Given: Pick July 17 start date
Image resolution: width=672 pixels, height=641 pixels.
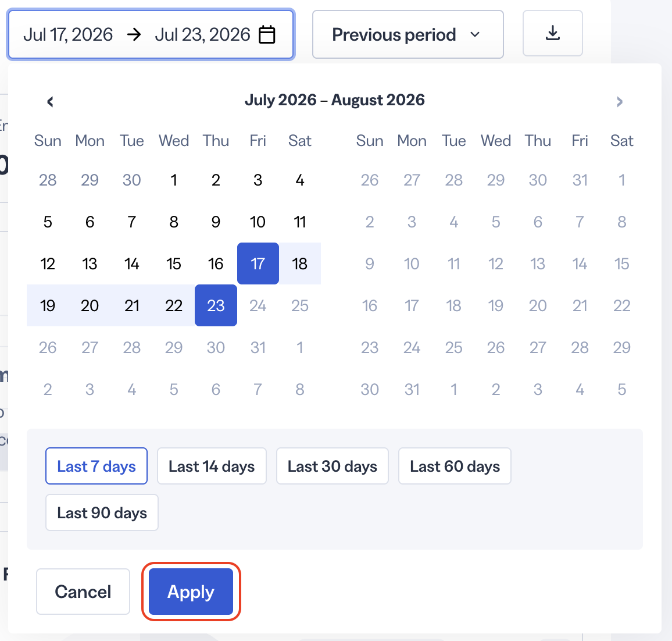Looking at the screenshot, I should [x=258, y=263].
